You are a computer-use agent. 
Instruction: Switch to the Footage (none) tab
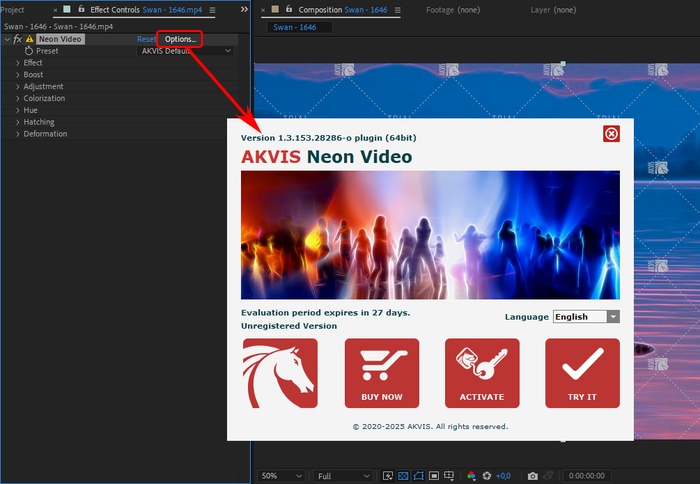pyautogui.click(x=453, y=10)
